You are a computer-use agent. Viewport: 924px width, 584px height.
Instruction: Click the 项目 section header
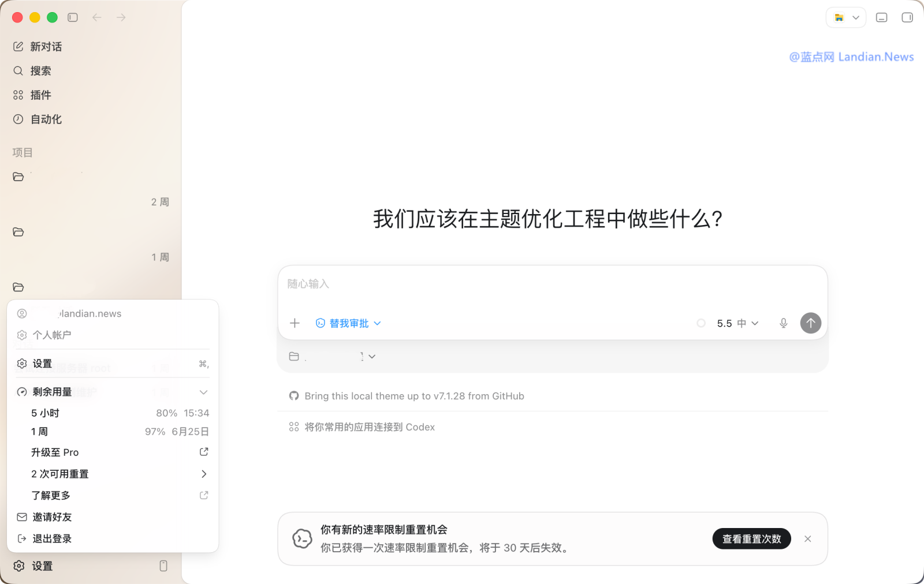pyautogui.click(x=23, y=152)
